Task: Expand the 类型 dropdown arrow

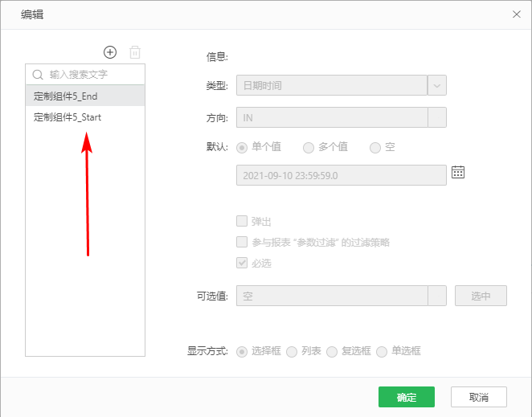Action: (x=437, y=85)
